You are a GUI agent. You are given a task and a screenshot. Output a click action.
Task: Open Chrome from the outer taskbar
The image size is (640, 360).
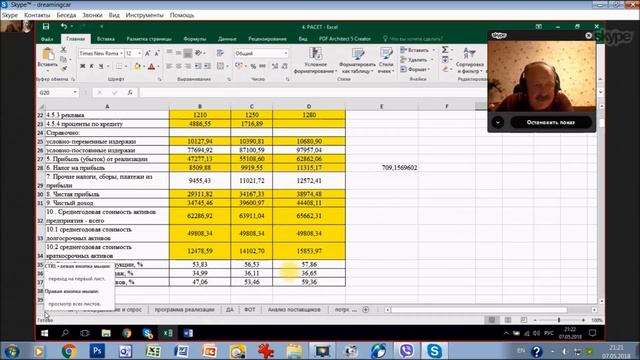(x=69, y=351)
